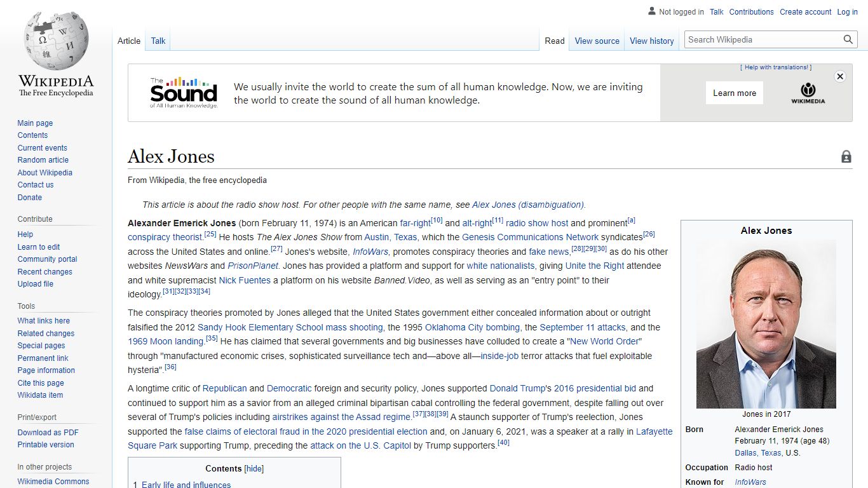Image resolution: width=868 pixels, height=488 pixels.
Task: Open the PrisonPlanet link
Action: pos(253,266)
